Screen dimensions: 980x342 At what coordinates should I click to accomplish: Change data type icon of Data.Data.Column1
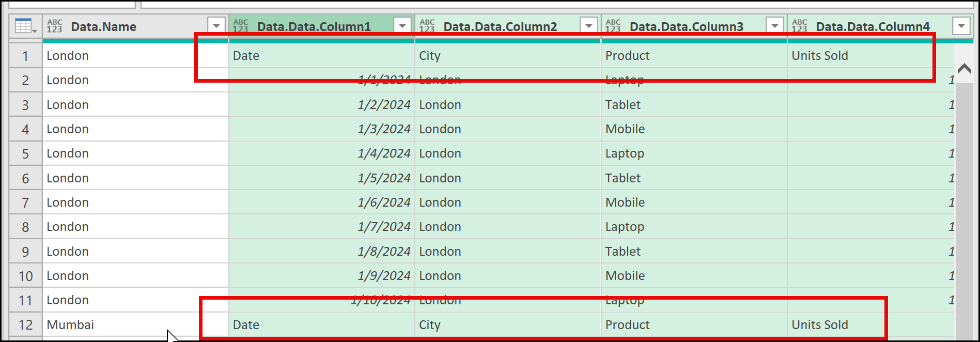pyautogui.click(x=241, y=26)
